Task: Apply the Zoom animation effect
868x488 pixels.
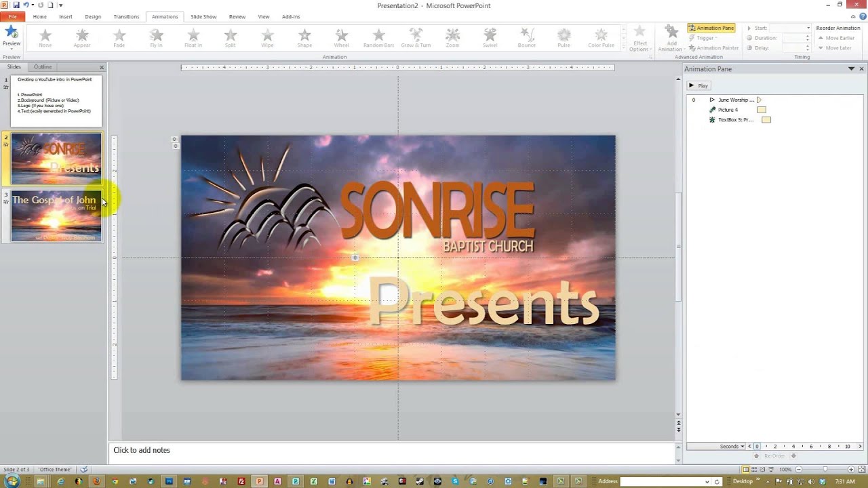Action: click(x=452, y=38)
